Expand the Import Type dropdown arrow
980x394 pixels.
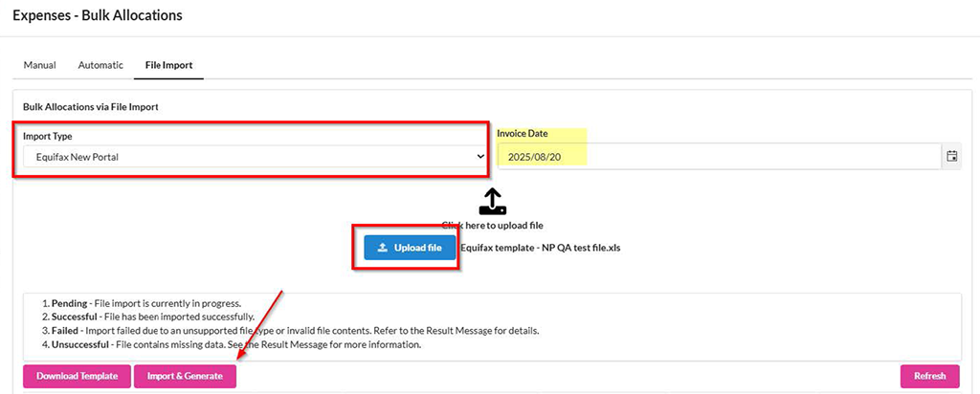coord(479,157)
